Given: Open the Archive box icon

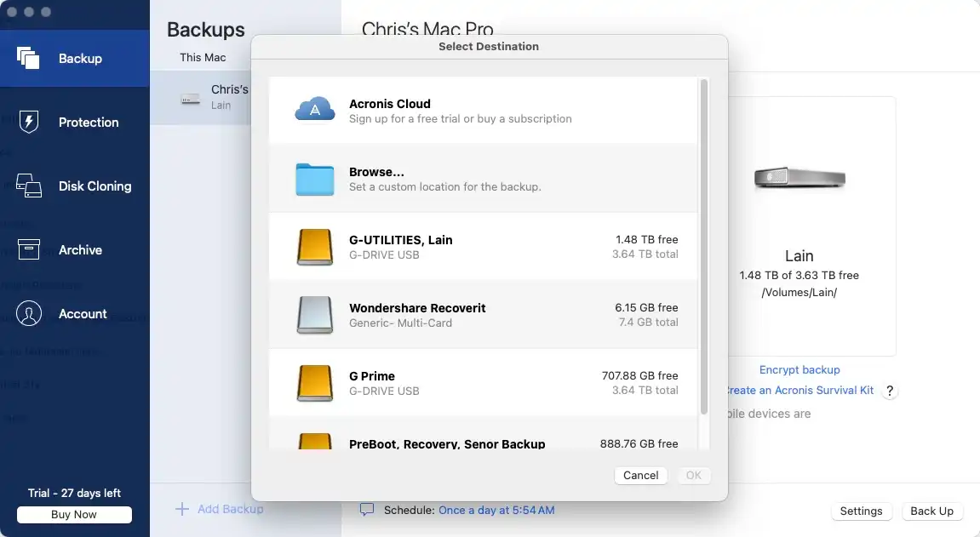Looking at the screenshot, I should [x=29, y=249].
